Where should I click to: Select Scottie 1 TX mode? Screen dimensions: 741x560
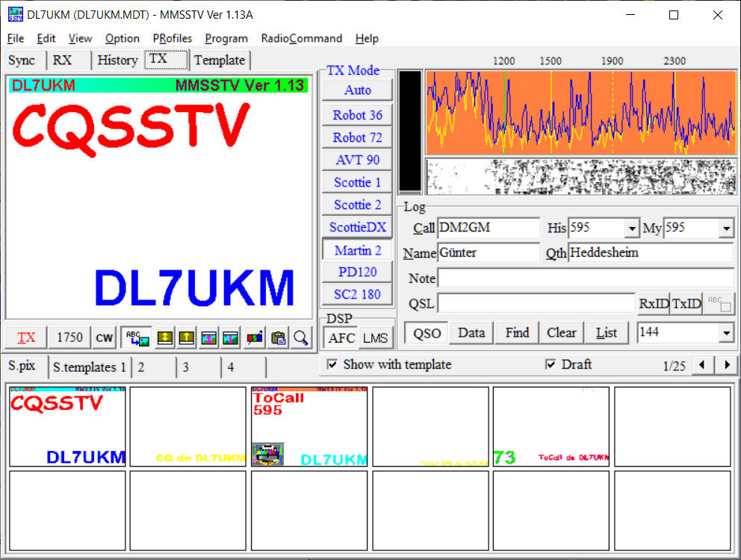coord(357,182)
